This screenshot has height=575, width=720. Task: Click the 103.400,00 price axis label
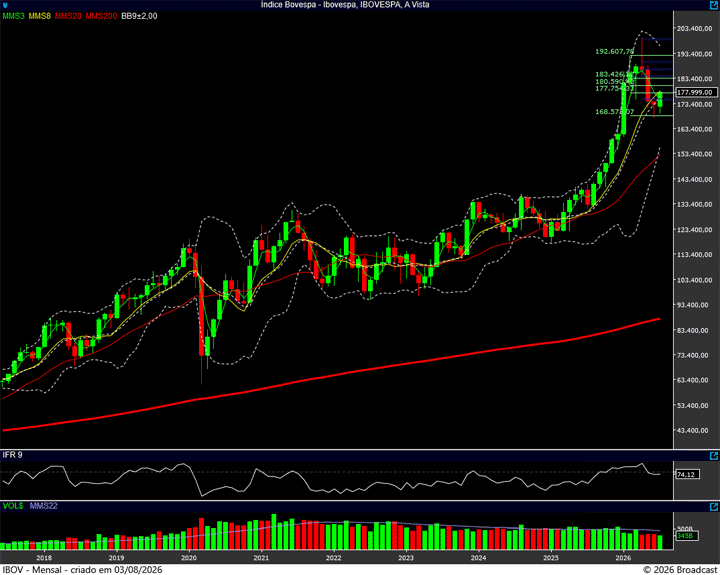[695, 280]
